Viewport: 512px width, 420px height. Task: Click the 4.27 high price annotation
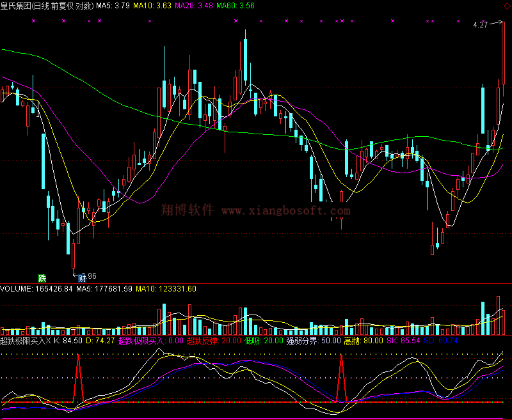(481, 25)
